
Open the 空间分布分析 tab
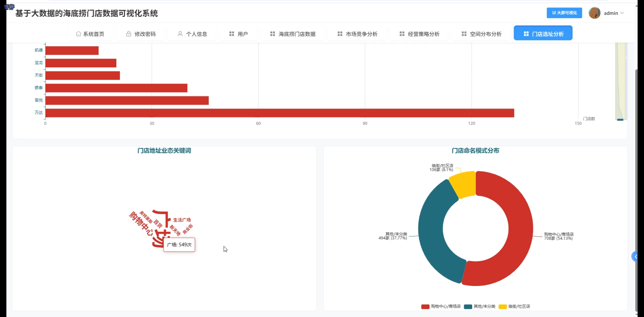click(481, 34)
